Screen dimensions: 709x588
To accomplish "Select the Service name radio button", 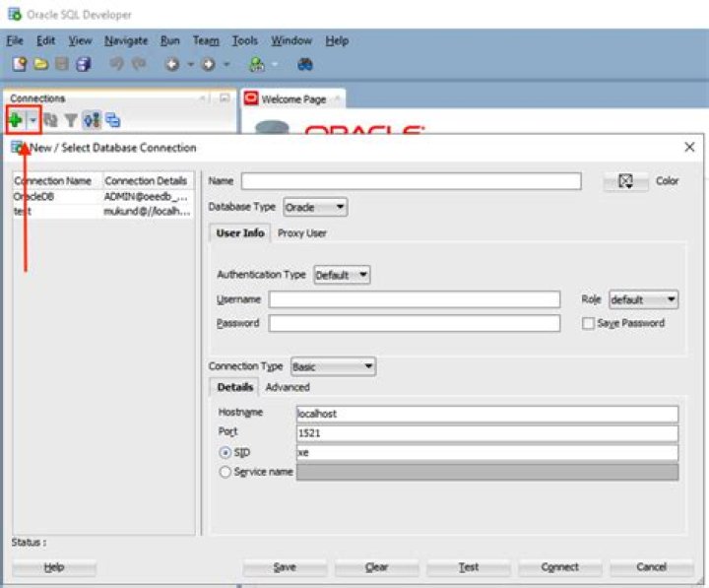I will (225, 472).
